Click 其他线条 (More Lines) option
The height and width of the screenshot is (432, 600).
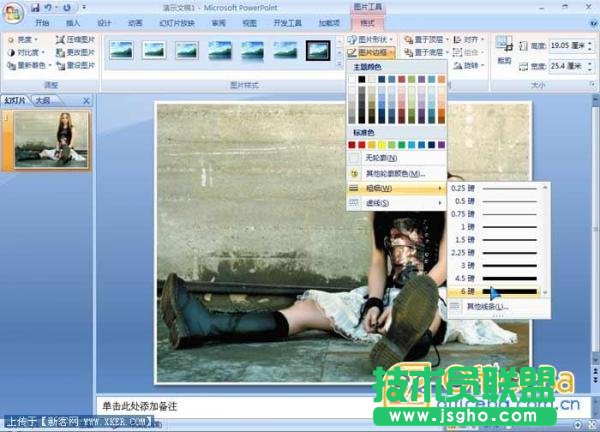(x=488, y=307)
